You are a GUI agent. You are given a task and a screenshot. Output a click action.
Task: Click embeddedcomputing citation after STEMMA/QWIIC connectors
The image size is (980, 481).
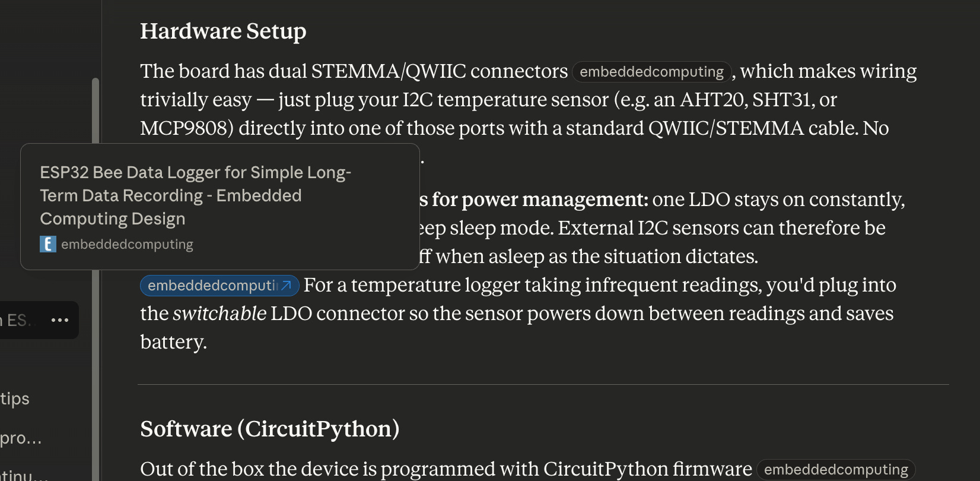[651, 72]
